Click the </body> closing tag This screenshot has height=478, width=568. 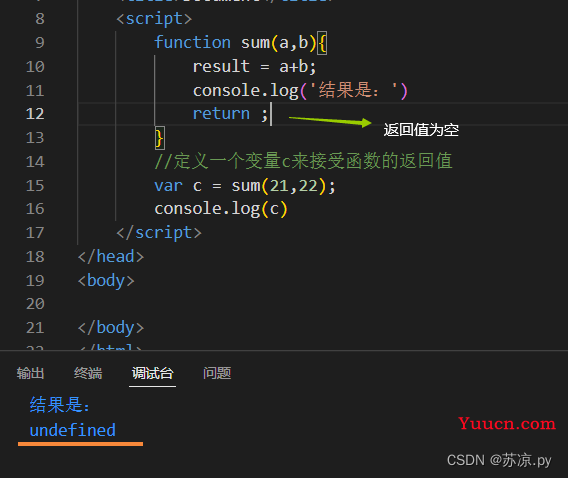click(x=111, y=328)
